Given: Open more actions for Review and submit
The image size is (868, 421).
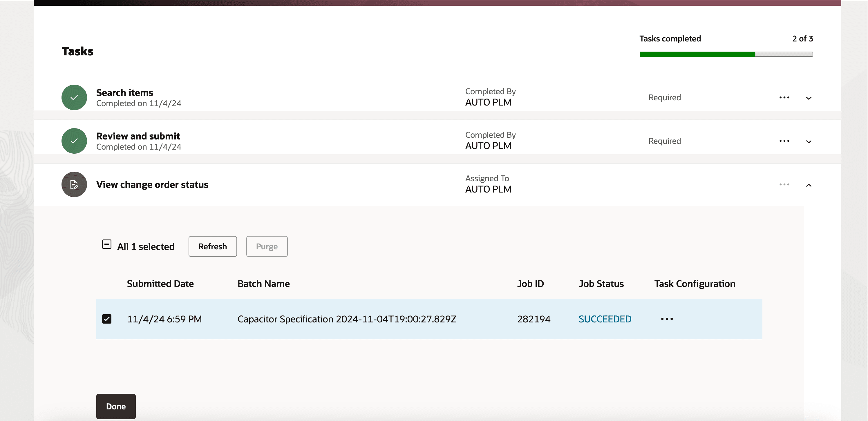Looking at the screenshot, I should tap(784, 141).
